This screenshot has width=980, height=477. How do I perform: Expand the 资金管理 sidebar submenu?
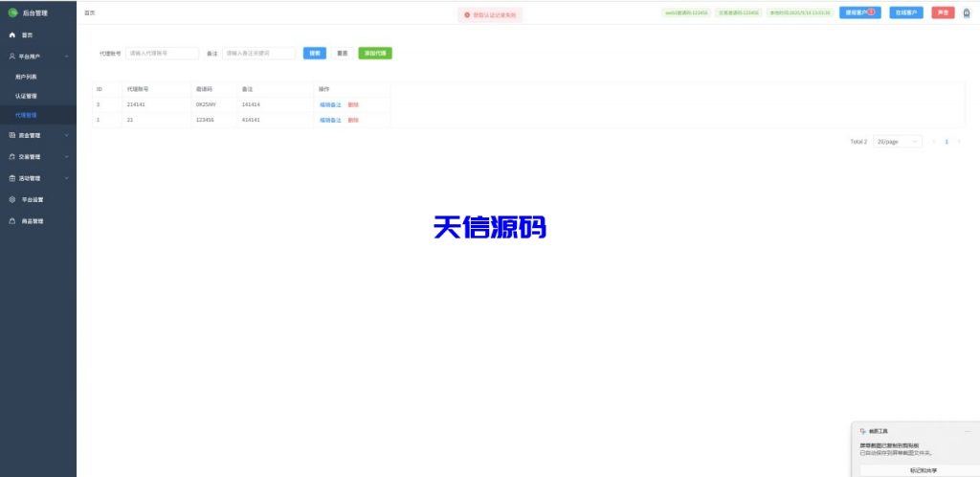tap(66, 135)
